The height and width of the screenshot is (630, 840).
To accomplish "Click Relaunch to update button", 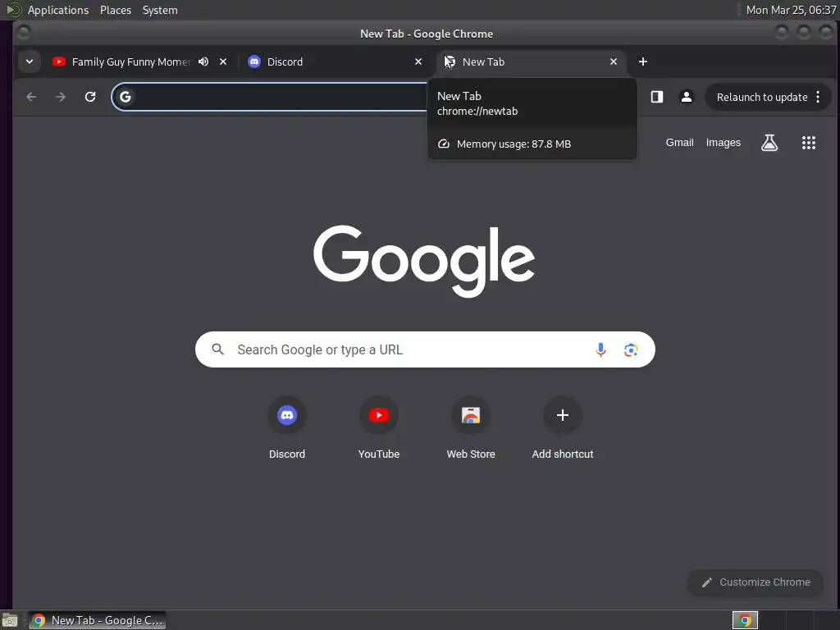I will [x=762, y=97].
